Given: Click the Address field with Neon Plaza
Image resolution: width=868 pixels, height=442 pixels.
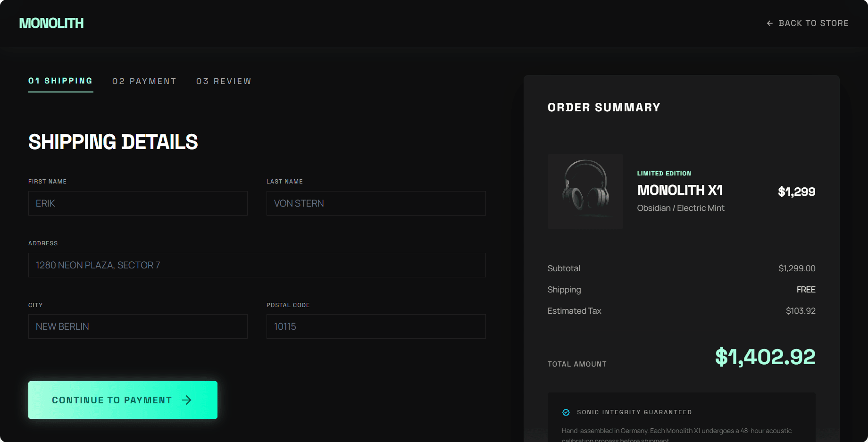Looking at the screenshot, I should tap(257, 265).
